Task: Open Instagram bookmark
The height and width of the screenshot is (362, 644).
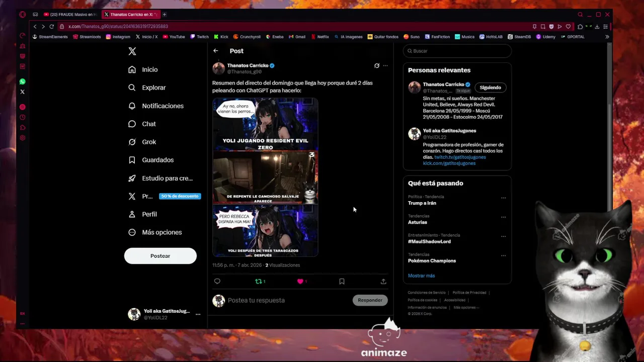Action: [x=118, y=37]
